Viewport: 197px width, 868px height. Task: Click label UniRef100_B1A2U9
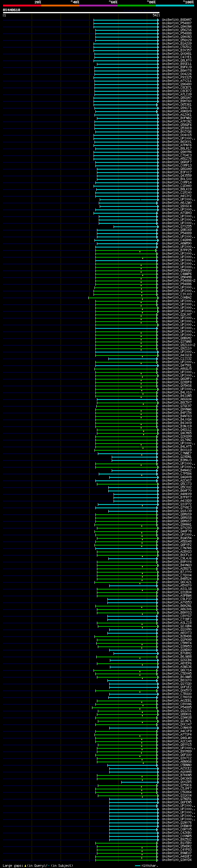(177, 43)
